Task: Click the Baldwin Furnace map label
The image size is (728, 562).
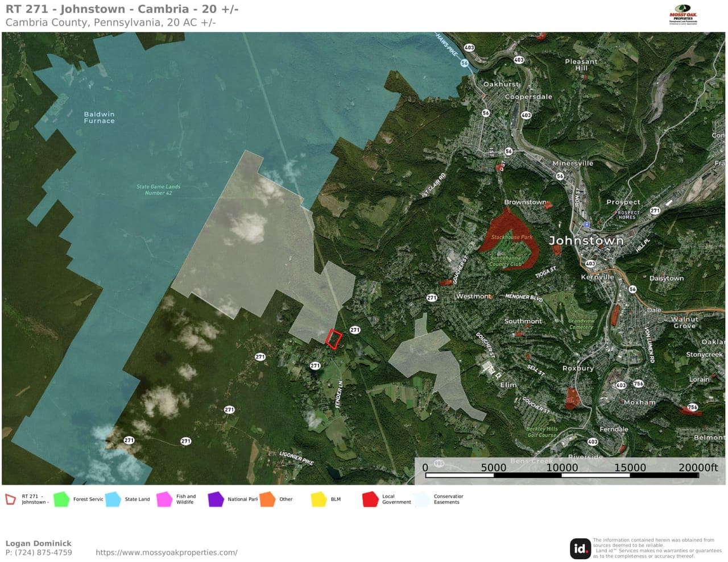Action: click(x=100, y=118)
